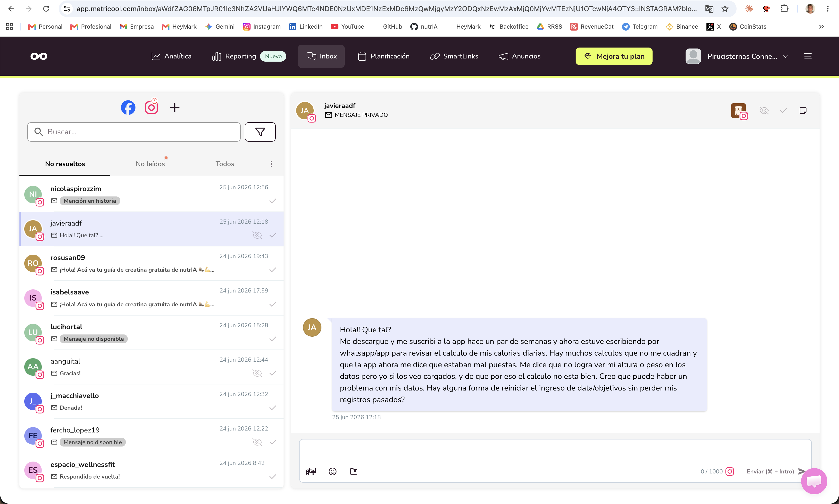
Task: Focus the Buscar search field
Action: pos(134,132)
